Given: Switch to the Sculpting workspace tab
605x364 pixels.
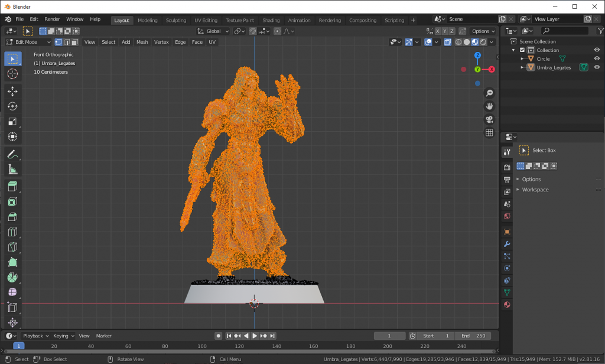Looking at the screenshot, I should tap(175, 19).
